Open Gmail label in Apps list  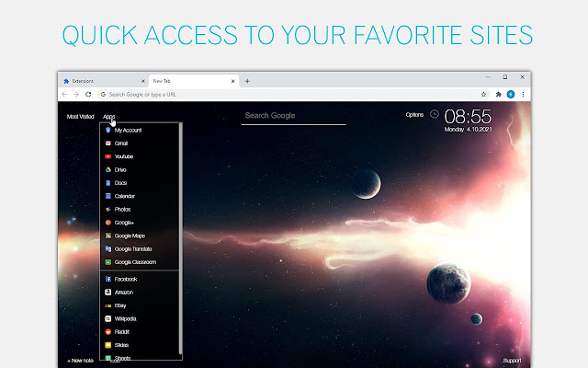[121, 144]
